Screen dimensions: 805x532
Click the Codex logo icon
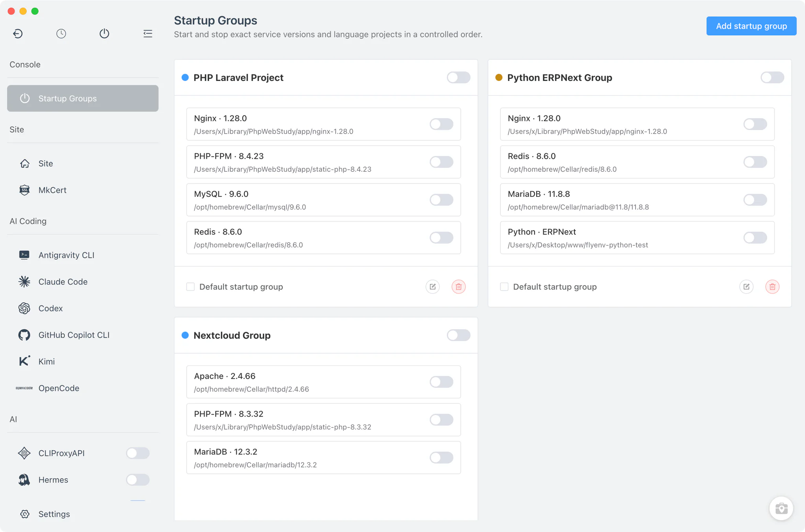pos(24,308)
